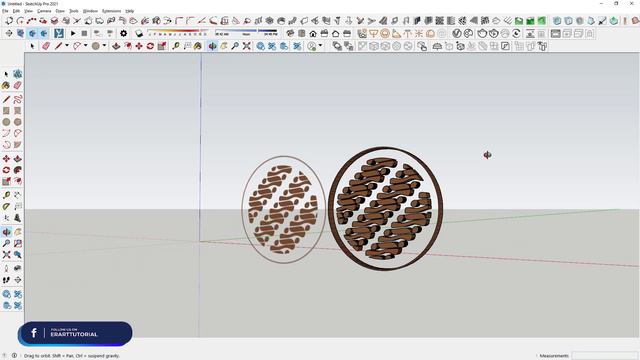Select the Tape Measure in left tool set
This screenshot has width=640, height=360.
tap(6, 195)
